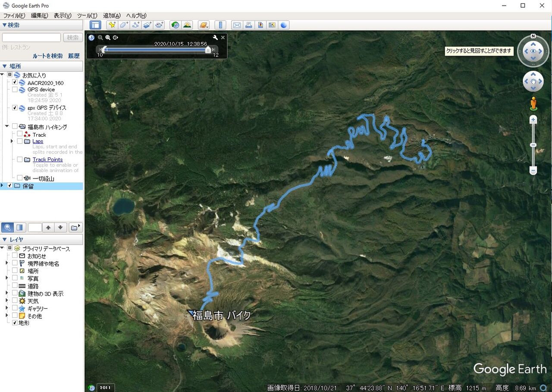Uncheck the 保留 folder checkbox
Viewport: 552px width, 392px height.
9,185
